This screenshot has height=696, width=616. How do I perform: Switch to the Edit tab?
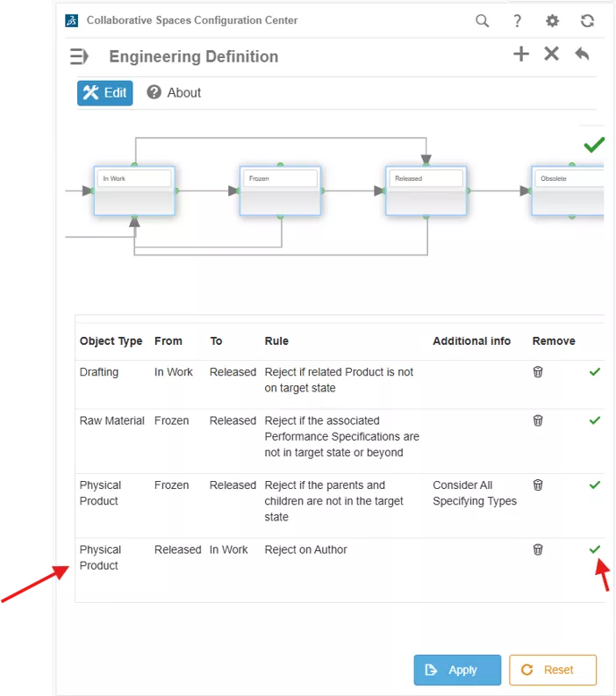pos(104,93)
